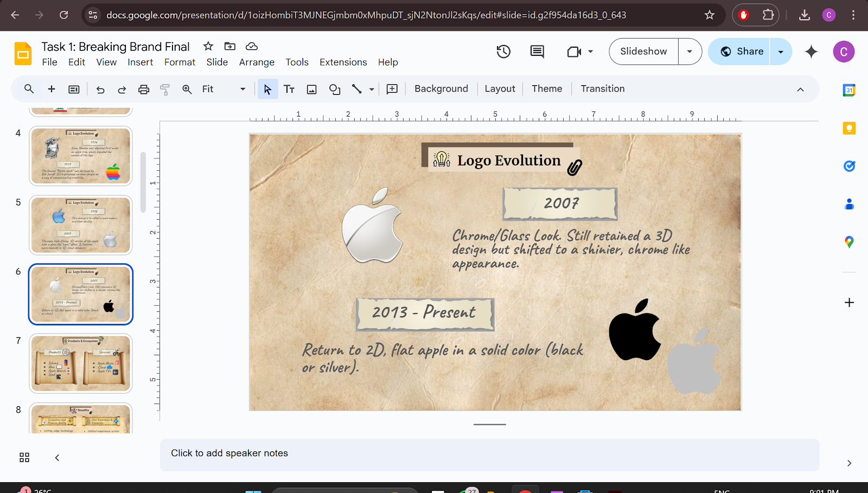Switch to grid view
This screenshot has width=868, height=493.
(x=24, y=457)
